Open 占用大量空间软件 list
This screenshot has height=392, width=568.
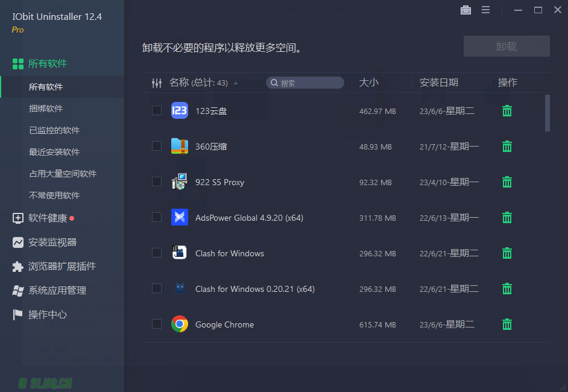click(x=62, y=174)
